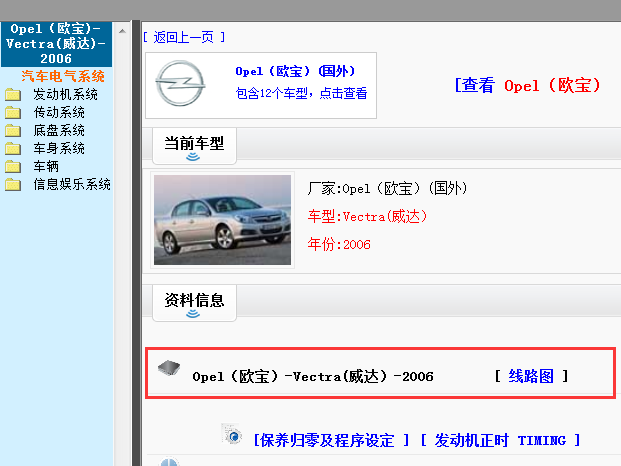Open the 车辆 folder icon
This screenshot has height=466, width=621.
[x=13, y=167]
